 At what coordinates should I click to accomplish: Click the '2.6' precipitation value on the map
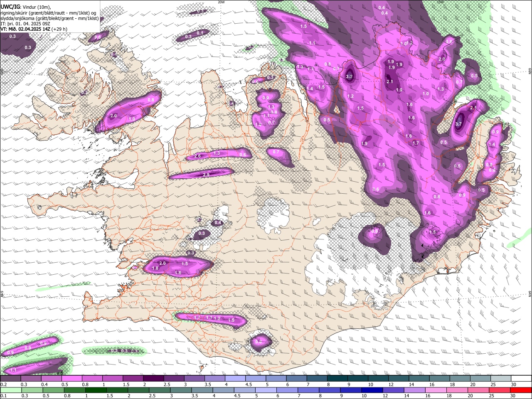point(198,156)
